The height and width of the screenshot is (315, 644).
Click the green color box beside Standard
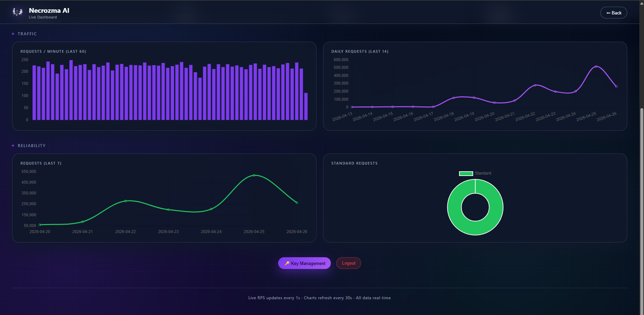tap(466, 173)
